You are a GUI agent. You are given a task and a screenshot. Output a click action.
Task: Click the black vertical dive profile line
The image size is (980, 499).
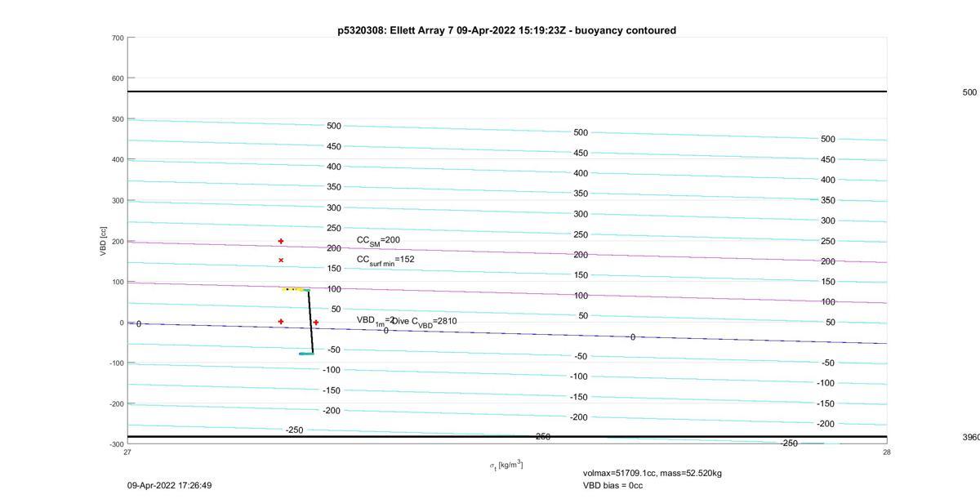point(310,322)
